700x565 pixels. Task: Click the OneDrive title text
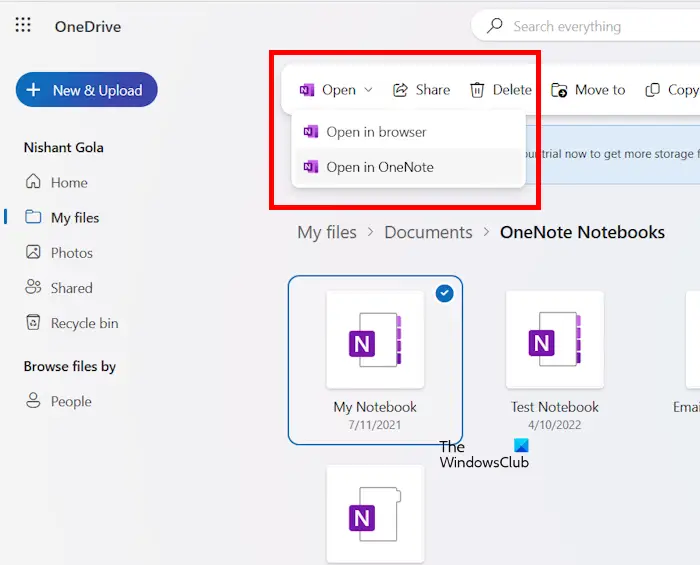click(88, 27)
